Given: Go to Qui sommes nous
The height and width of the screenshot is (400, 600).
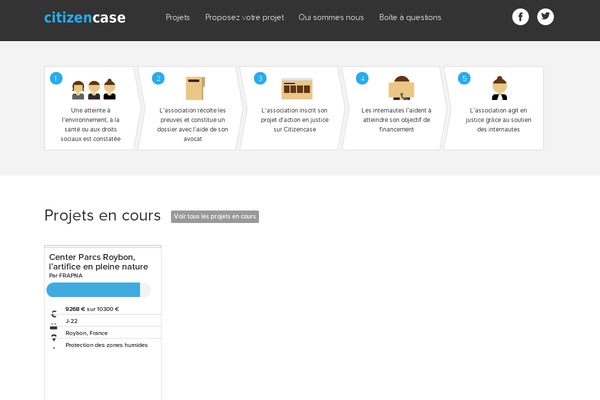Looking at the screenshot, I should [331, 18].
